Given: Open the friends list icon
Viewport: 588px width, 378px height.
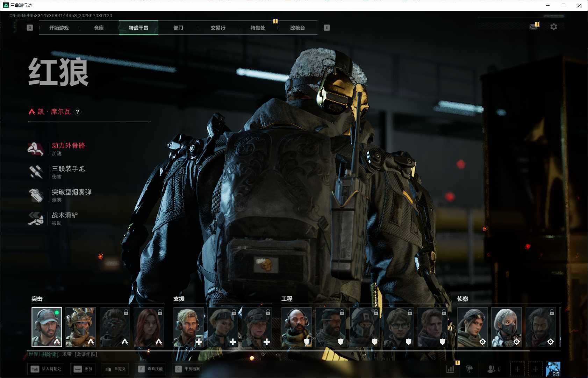Looking at the screenshot, I should coord(491,369).
